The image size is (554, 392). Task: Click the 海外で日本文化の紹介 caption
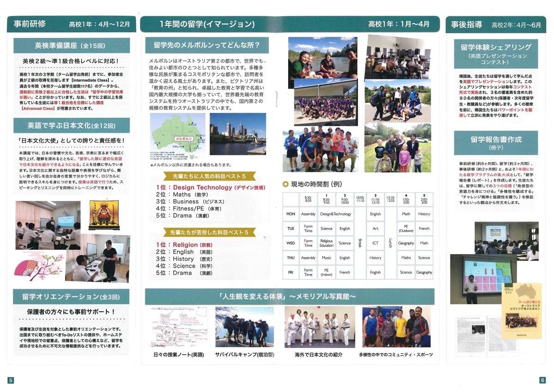[x=319, y=355]
